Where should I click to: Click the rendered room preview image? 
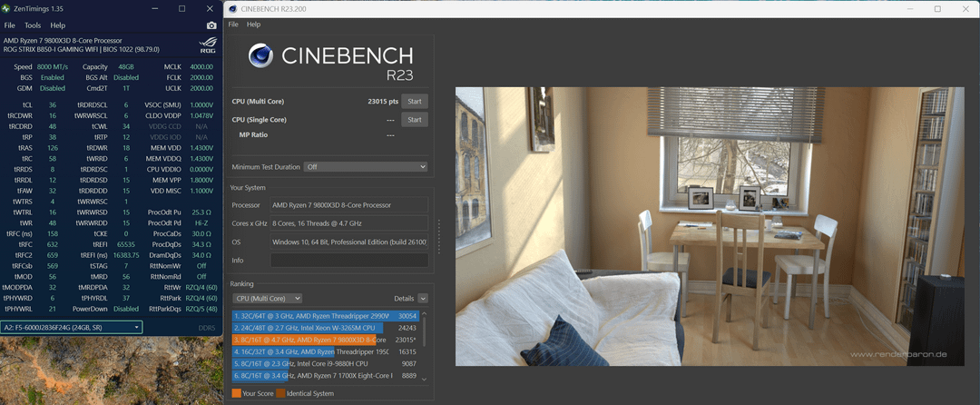710,226
